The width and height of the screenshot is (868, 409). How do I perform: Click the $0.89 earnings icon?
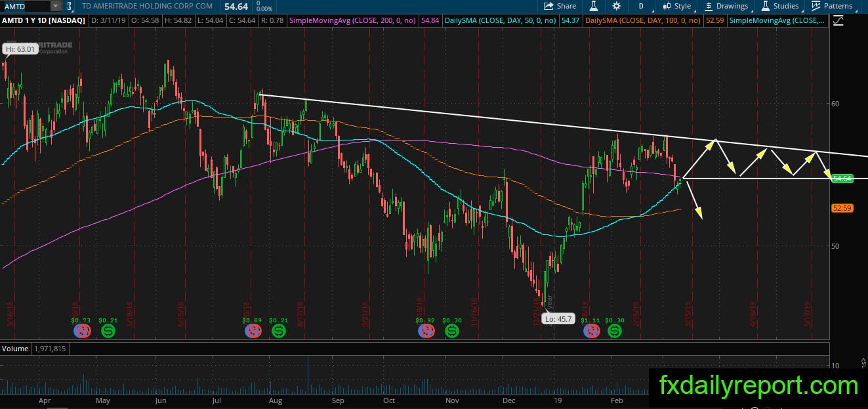click(252, 330)
